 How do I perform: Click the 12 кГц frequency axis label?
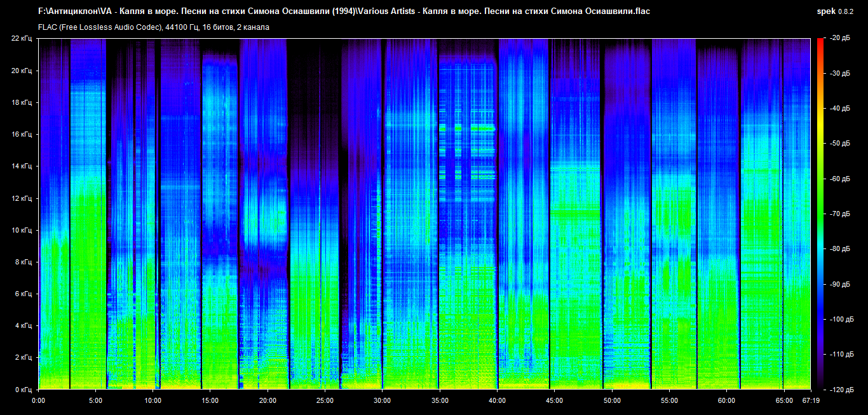click(x=21, y=198)
